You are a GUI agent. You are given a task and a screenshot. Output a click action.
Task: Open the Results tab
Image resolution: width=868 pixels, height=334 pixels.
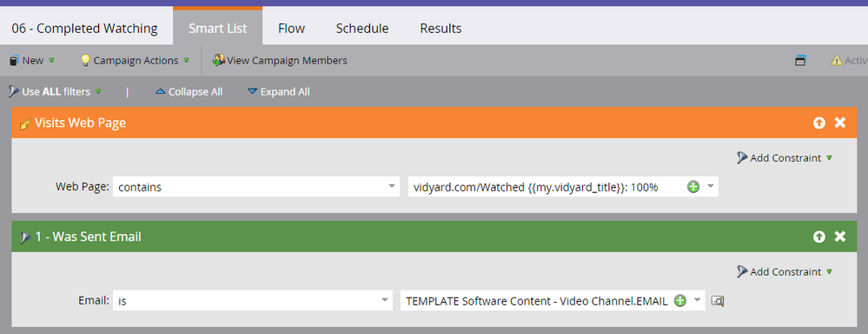tap(441, 28)
